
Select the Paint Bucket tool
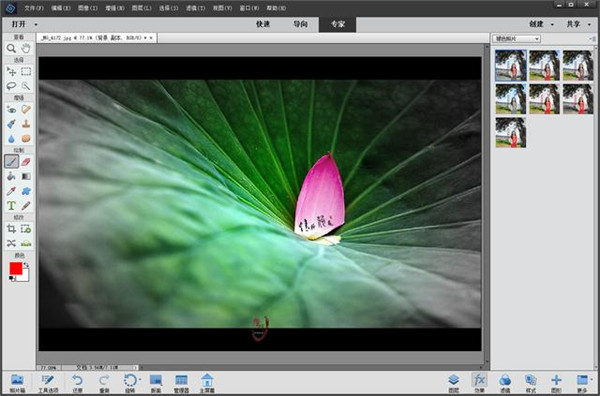pyautogui.click(x=11, y=176)
